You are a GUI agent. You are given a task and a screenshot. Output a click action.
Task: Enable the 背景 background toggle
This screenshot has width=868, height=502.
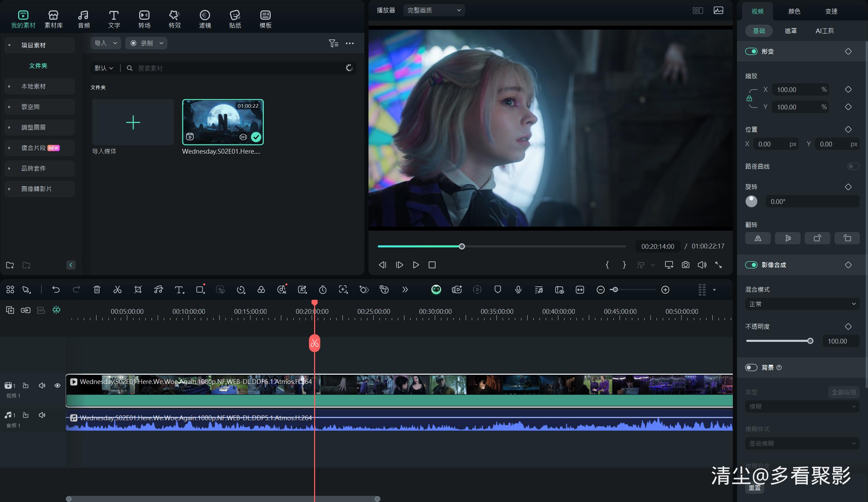click(x=751, y=368)
